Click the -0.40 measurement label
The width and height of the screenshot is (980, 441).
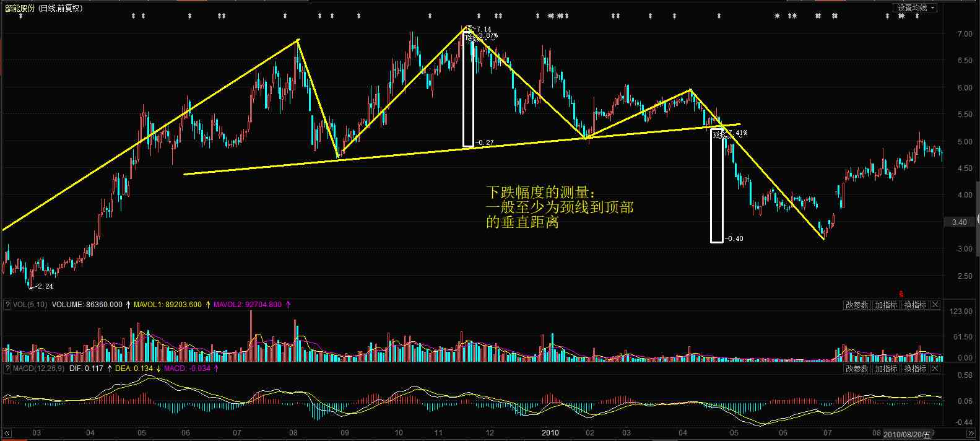point(734,239)
